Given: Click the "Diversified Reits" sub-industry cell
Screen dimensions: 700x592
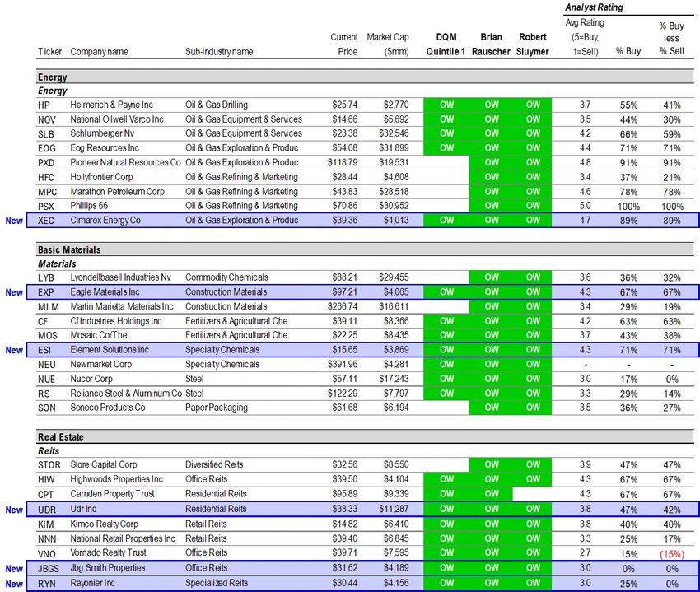Looking at the screenshot, I should tap(214, 464).
